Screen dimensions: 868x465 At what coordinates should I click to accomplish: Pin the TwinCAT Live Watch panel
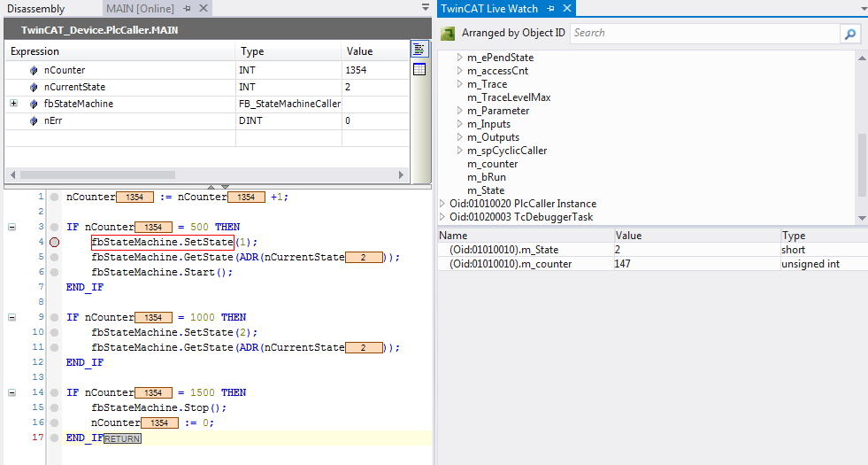[550, 8]
